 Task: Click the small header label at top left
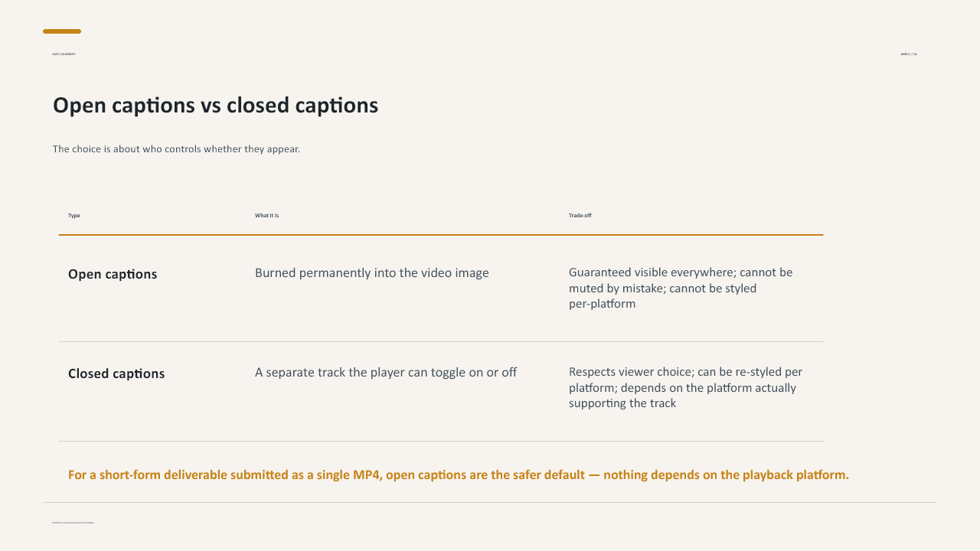(64, 54)
